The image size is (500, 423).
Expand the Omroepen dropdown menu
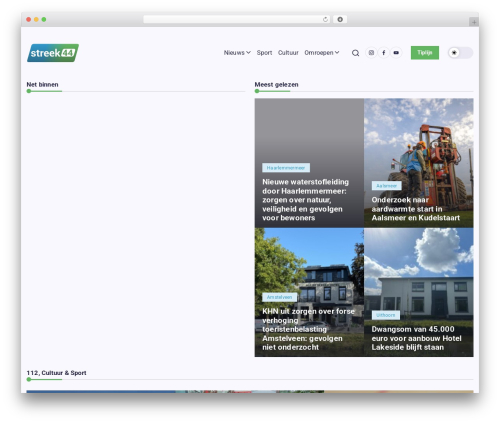click(x=322, y=53)
